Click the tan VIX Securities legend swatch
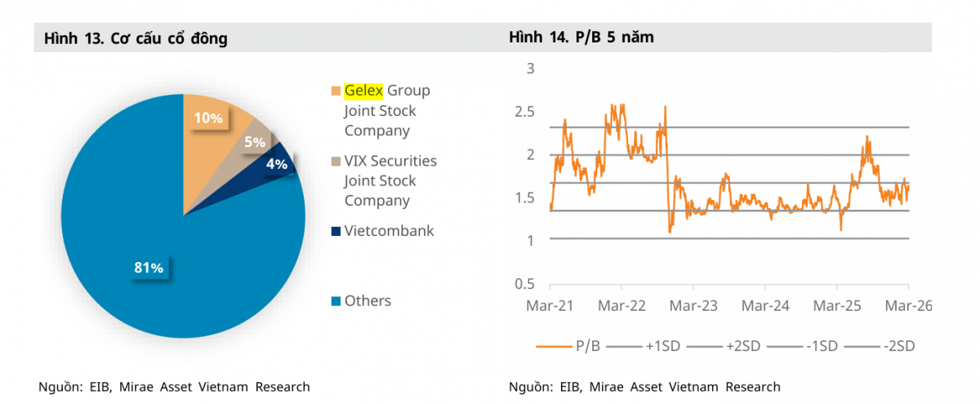This screenshot has width=980, height=404. tap(336, 162)
